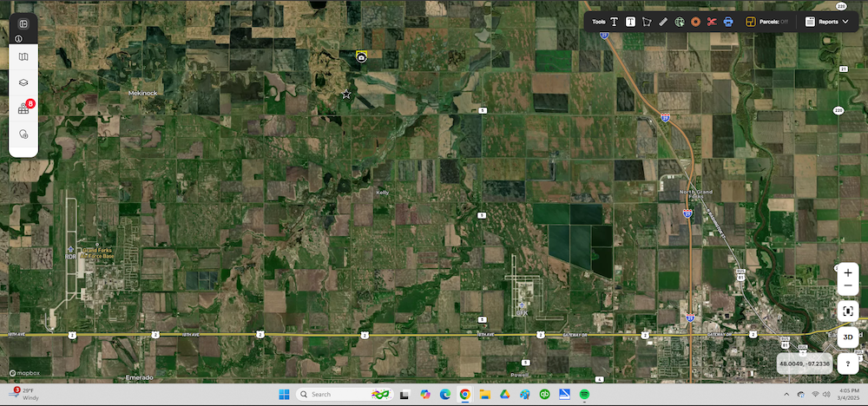Open the grid item with 8 badge
Image resolution: width=868 pixels, height=406 pixels.
pos(23,108)
